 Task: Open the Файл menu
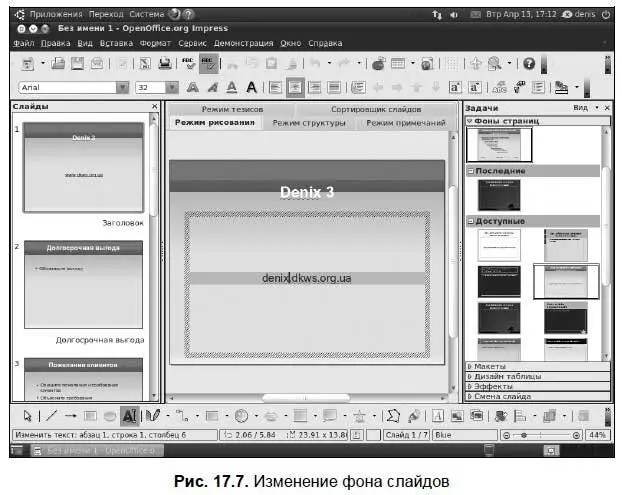pos(24,43)
